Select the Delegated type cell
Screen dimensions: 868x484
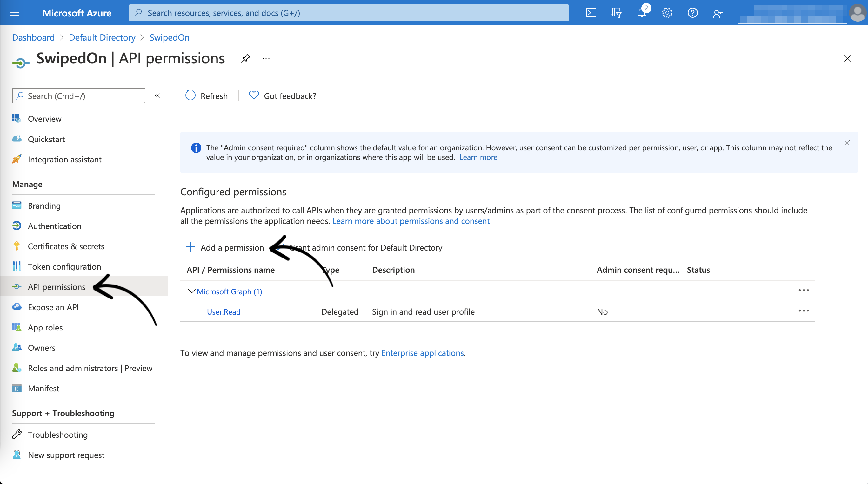click(x=340, y=312)
